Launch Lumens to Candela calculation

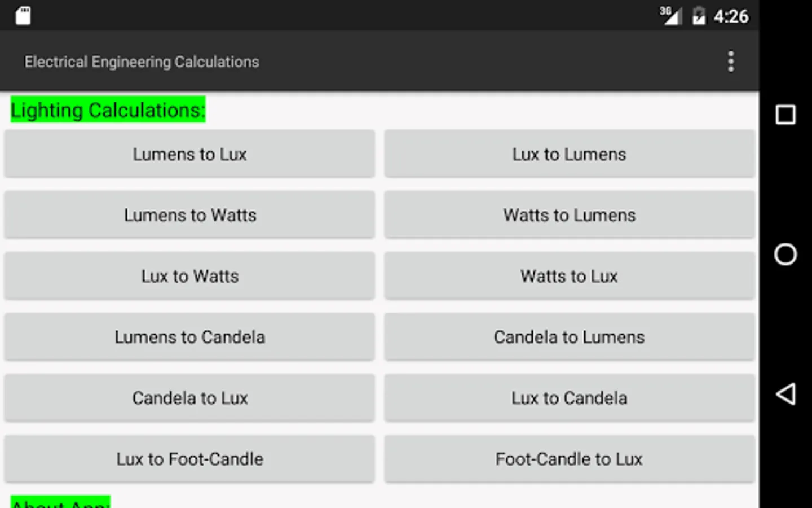189,337
